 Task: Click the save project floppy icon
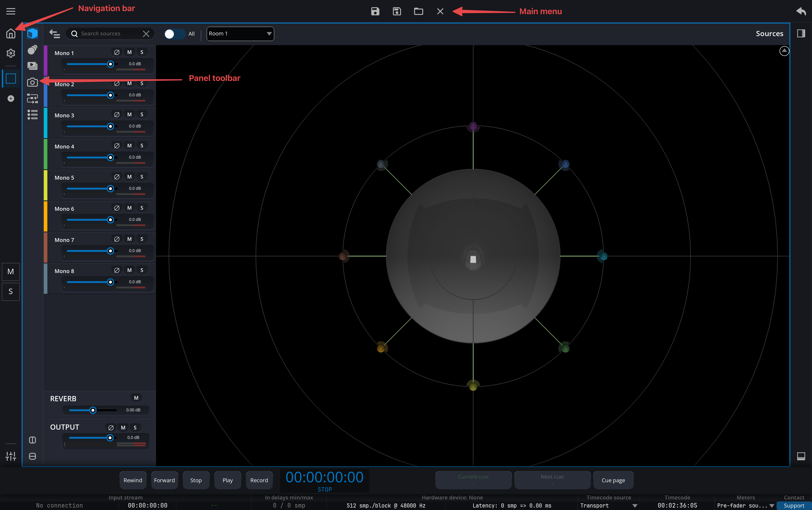[375, 12]
